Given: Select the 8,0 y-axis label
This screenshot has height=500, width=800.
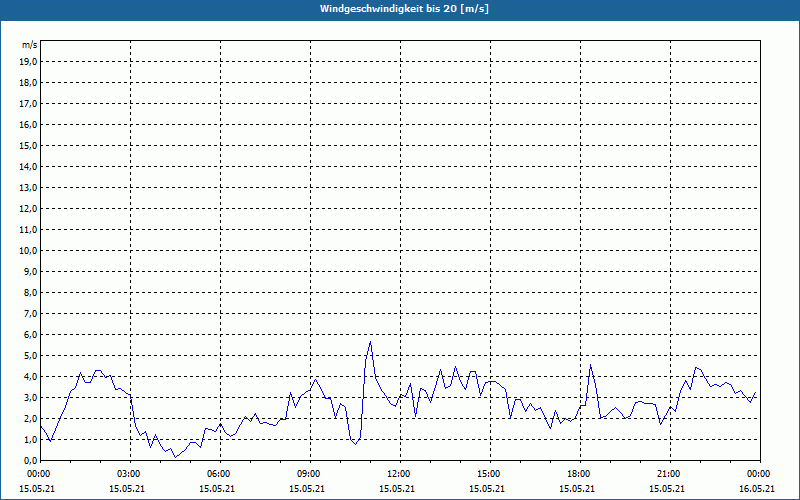Looking at the screenshot, I should (31, 292).
